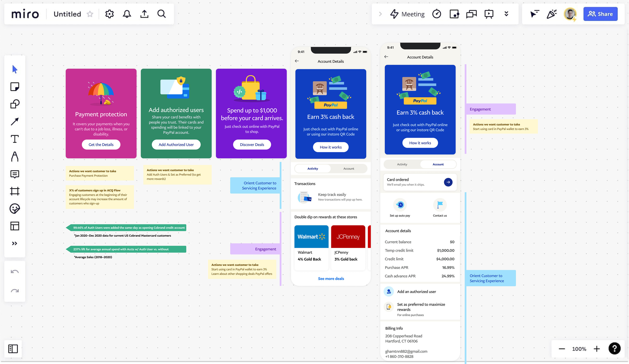
Task: Select the pen drawing tool
Action: tap(15, 157)
